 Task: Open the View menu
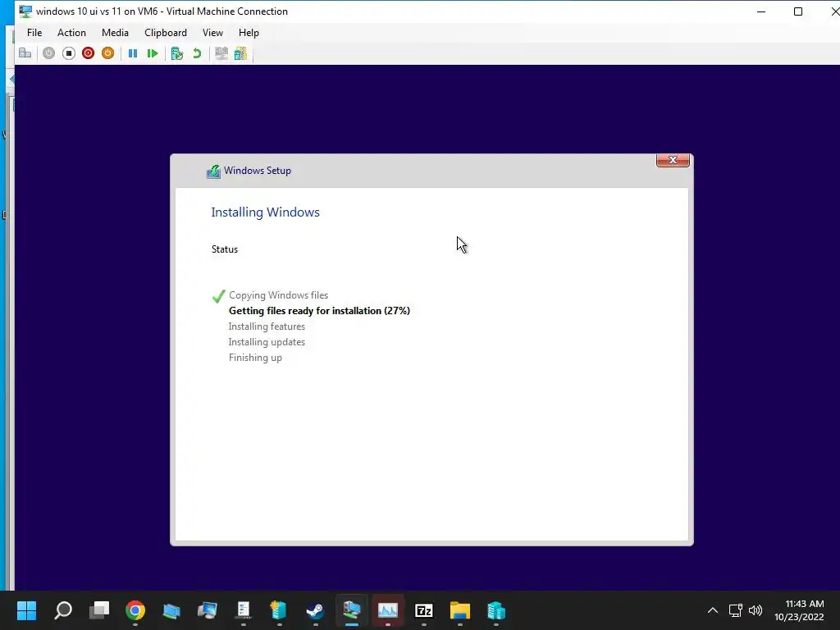(212, 33)
